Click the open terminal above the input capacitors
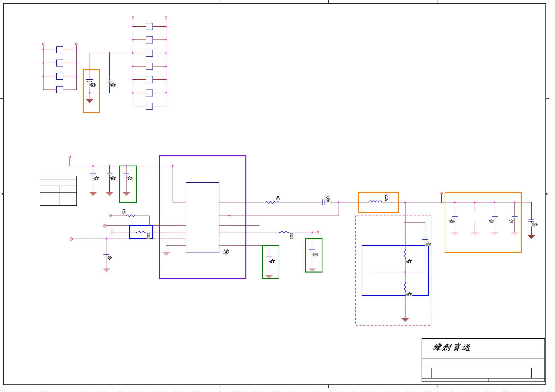 [x=69, y=157]
